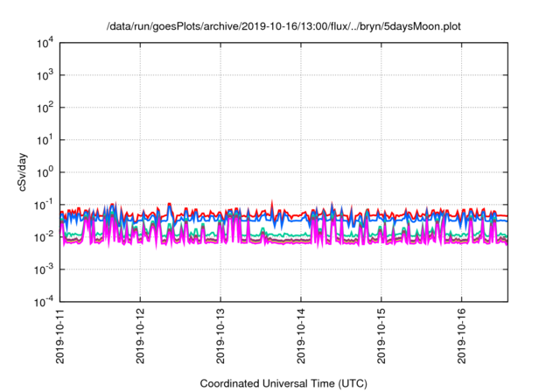Image resolution: width=560 pixels, height=392 pixels.
Task: Click the cSv/day y-axis label
Action: coord(21,172)
